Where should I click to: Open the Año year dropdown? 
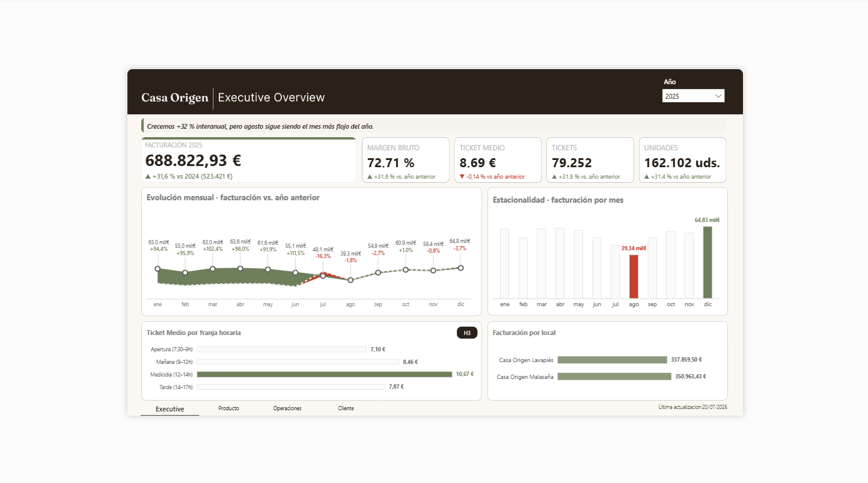pyautogui.click(x=693, y=96)
